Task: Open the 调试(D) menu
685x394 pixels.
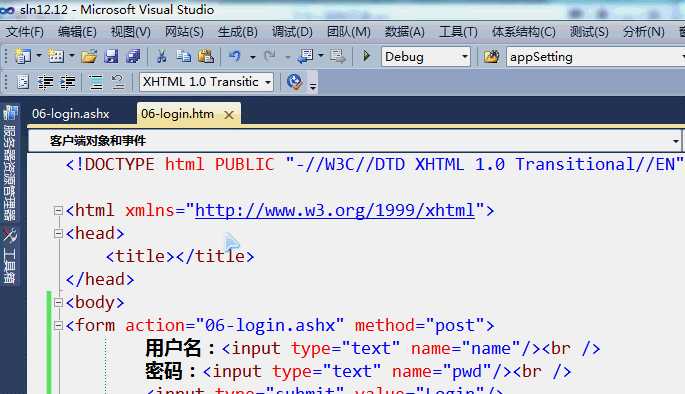Action: 292,31
